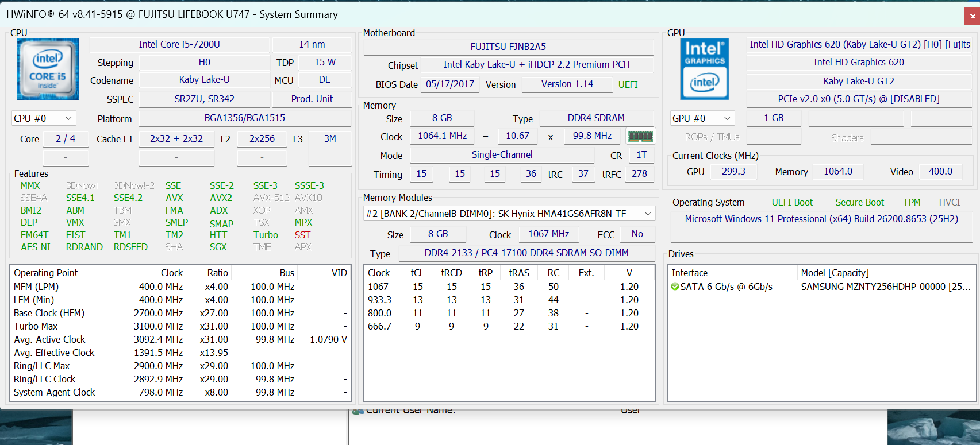The image size is (980, 445).
Task: Click the Turbo Max operating point row
Action: (x=180, y=326)
